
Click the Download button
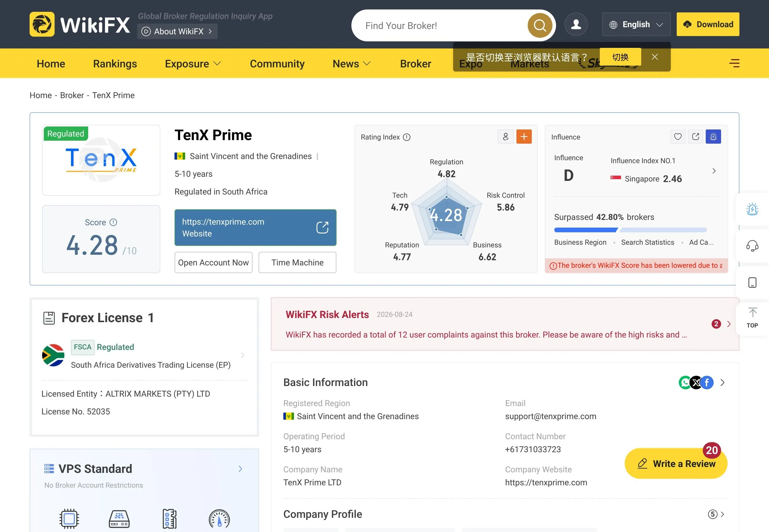click(708, 24)
